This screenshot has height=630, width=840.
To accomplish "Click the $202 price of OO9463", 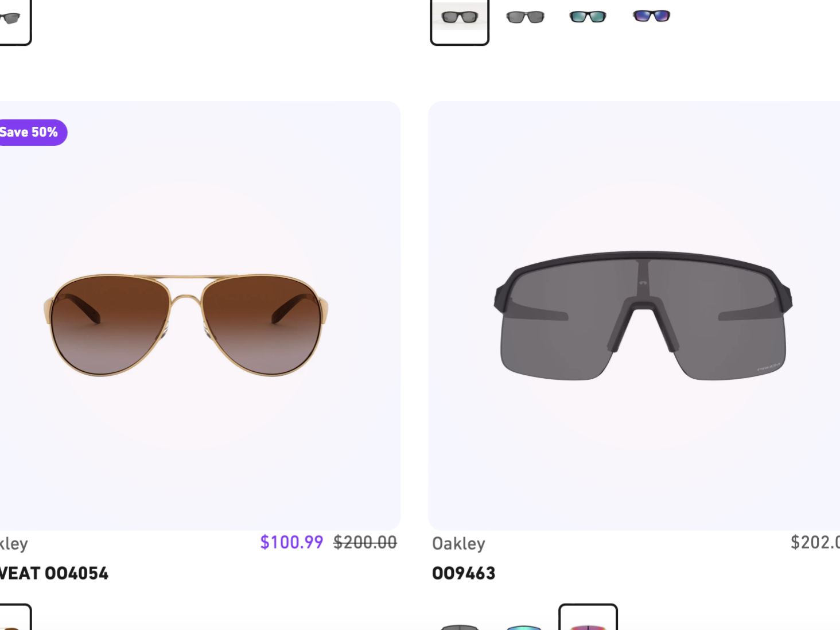I will click(x=815, y=542).
